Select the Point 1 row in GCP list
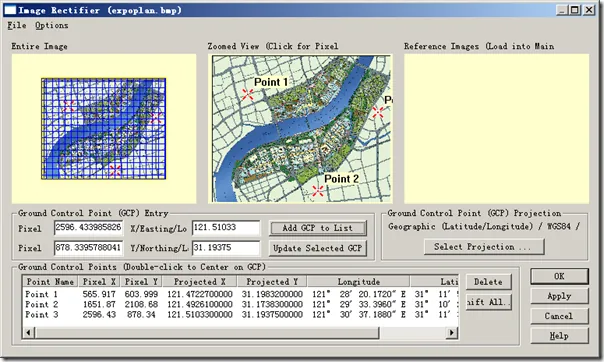The height and width of the screenshot is (362, 604). [241, 294]
